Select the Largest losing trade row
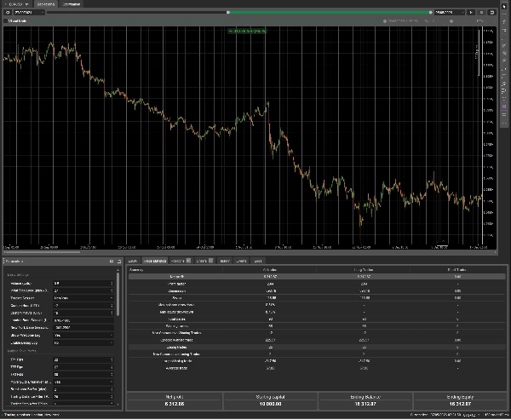The width and height of the screenshot is (511, 420). click(317, 361)
